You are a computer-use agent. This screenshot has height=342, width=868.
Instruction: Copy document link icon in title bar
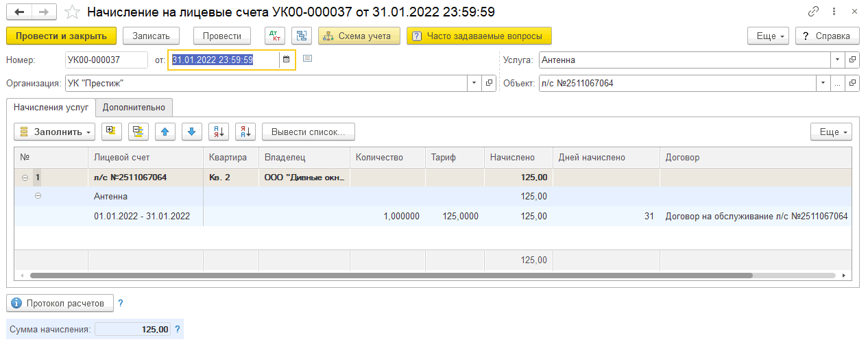point(814,12)
